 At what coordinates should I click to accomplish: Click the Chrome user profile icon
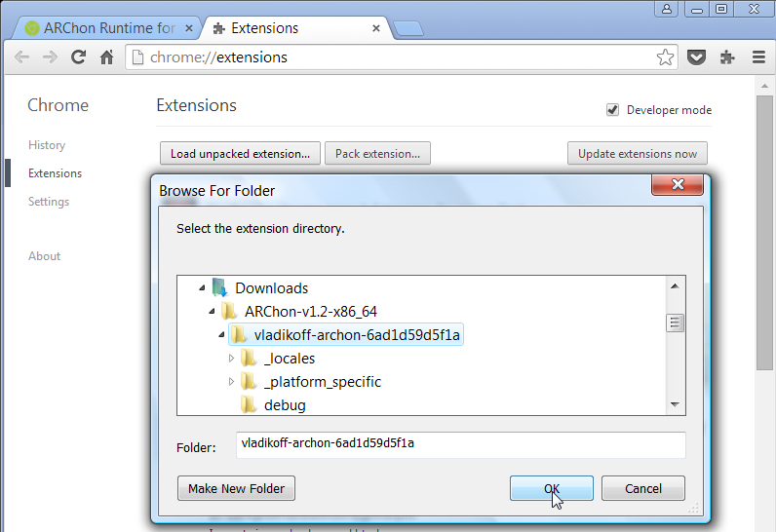tap(667, 9)
